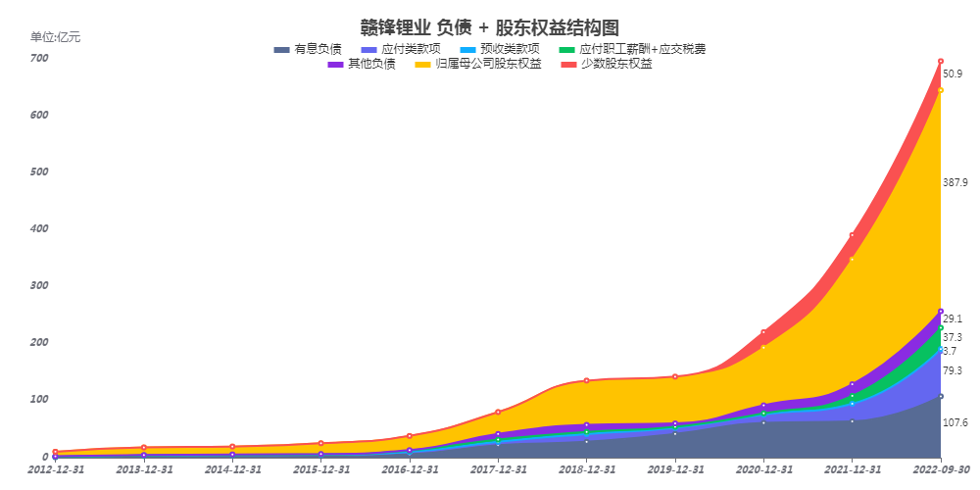The image size is (980, 490).
Task: Click the 29.1 data value label
Action: tap(953, 318)
